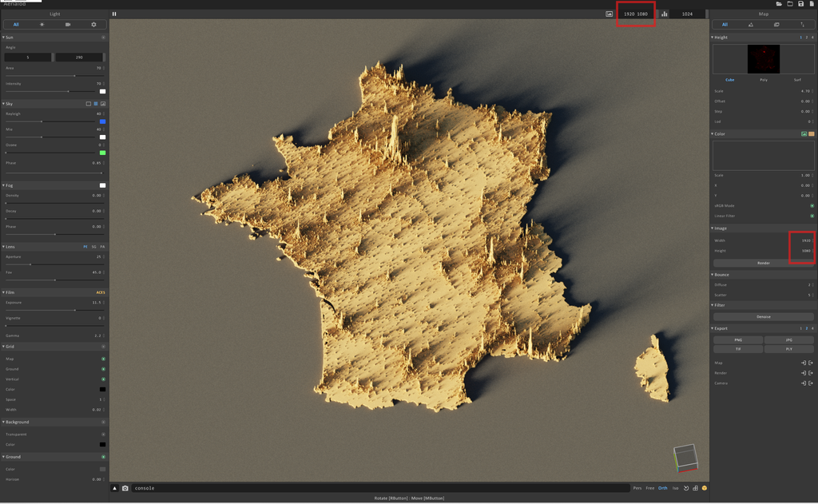This screenshot has width=818, height=504.
Task: Toggle the sRGB Mode option
Action: click(x=812, y=205)
